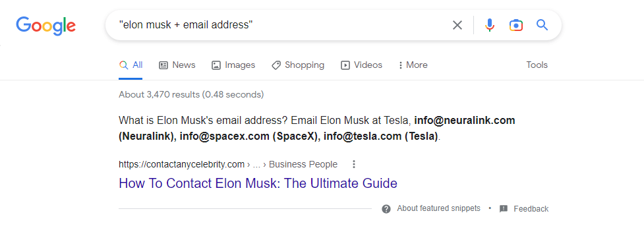Viewport: 644px width, 238px height.
Task: Open the Shopping results tab
Action: [298, 65]
